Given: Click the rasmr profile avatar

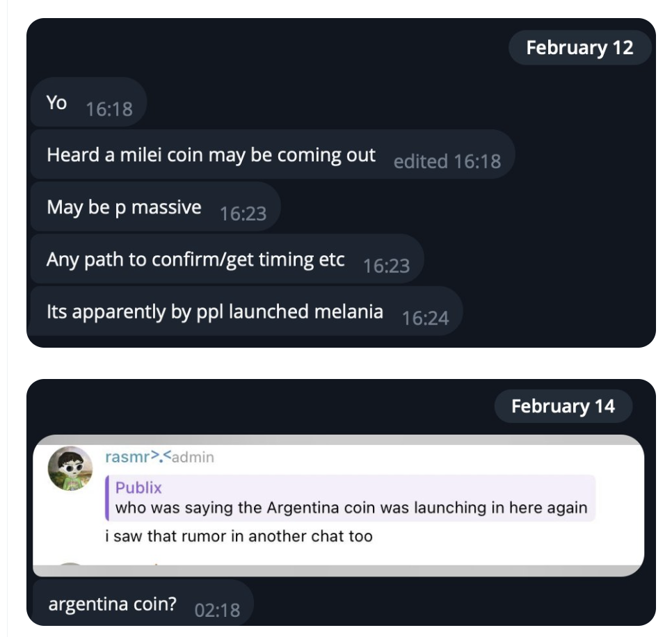Looking at the screenshot, I should (70, 468).
